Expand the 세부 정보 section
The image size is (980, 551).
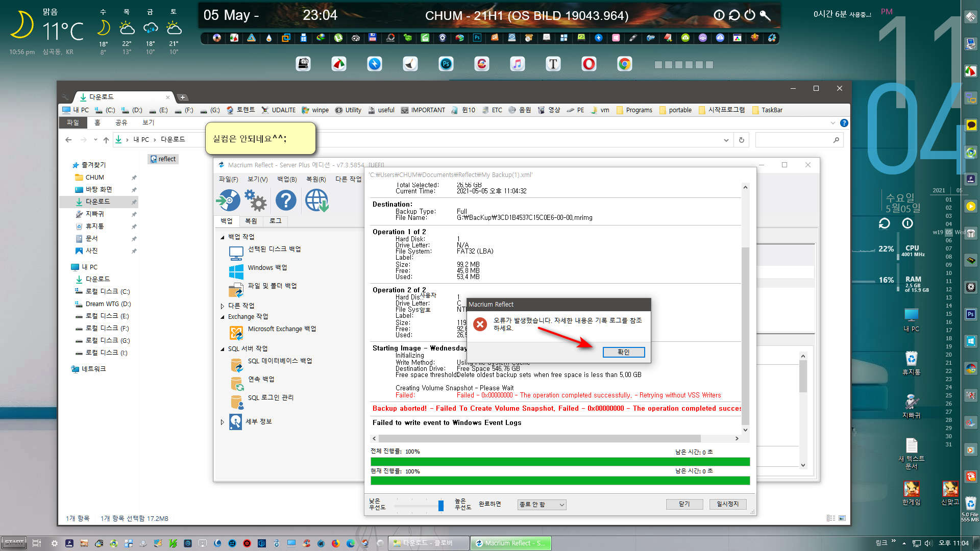(223, 422)
